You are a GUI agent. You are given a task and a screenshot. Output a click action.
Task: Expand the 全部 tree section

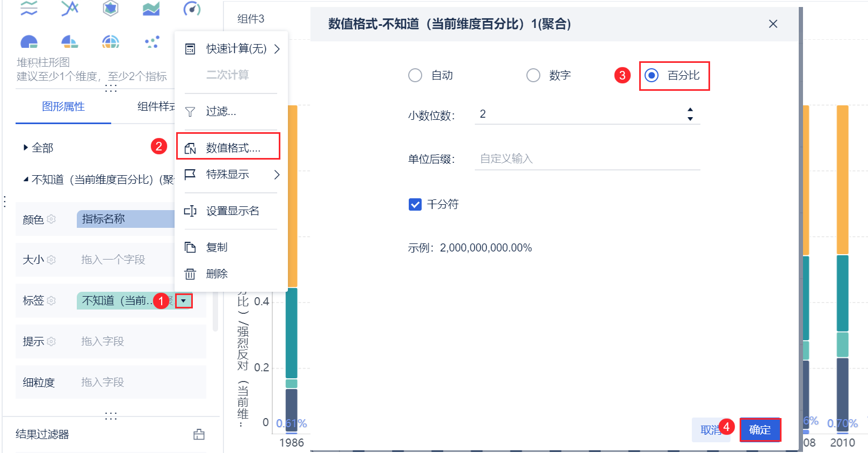(25, 148)
